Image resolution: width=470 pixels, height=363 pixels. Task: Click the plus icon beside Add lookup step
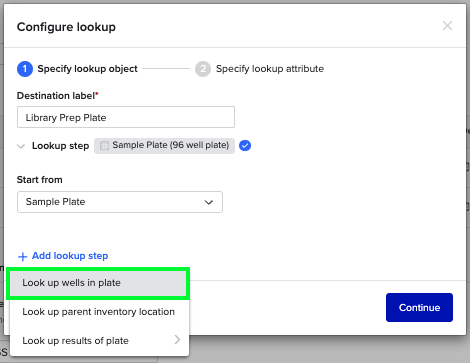(22, 257)
